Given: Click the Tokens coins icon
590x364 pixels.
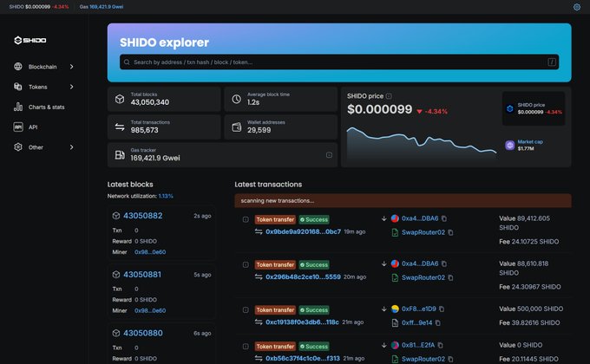Looking at the screenshot, I should (18, 87).
